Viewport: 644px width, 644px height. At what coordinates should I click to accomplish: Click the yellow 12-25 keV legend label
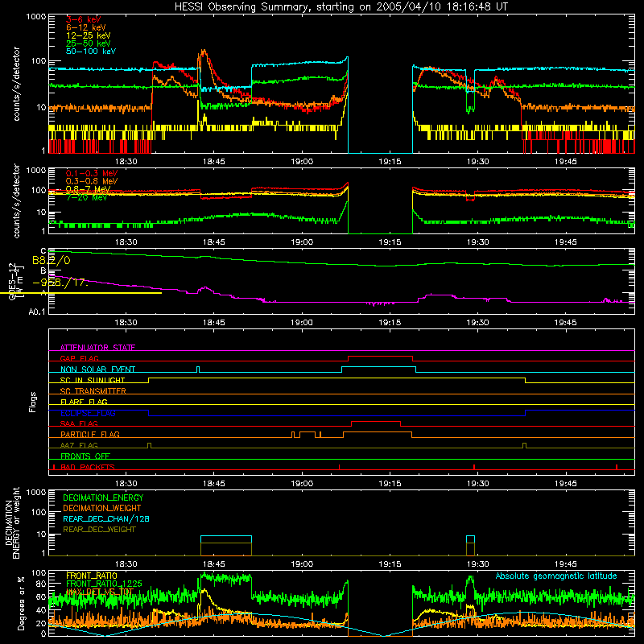coord(89,35)
